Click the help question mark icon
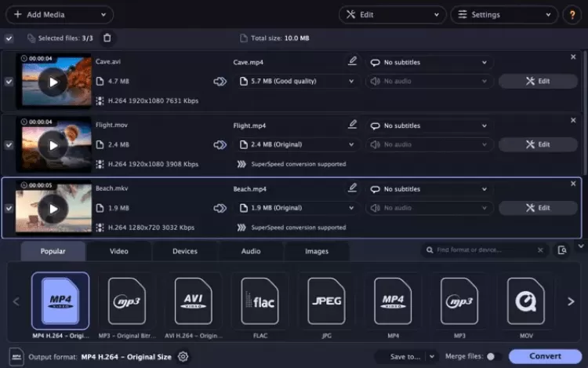 click(572, 15)
